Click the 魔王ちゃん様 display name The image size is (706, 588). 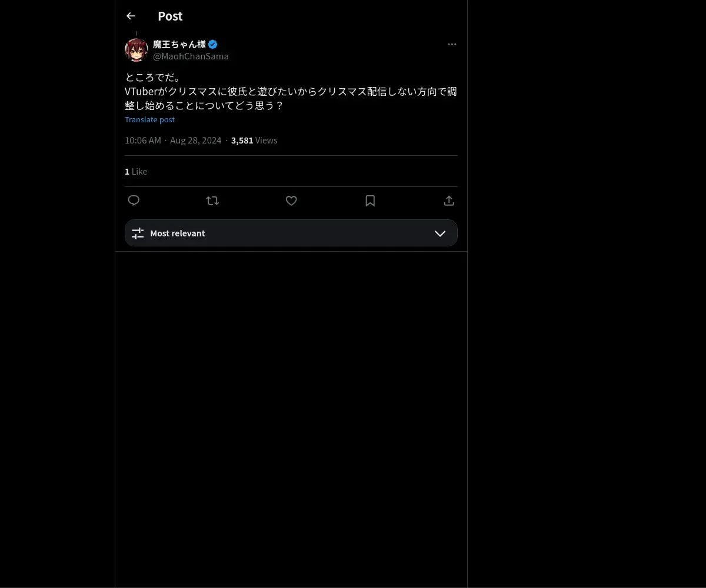point(179,44)
